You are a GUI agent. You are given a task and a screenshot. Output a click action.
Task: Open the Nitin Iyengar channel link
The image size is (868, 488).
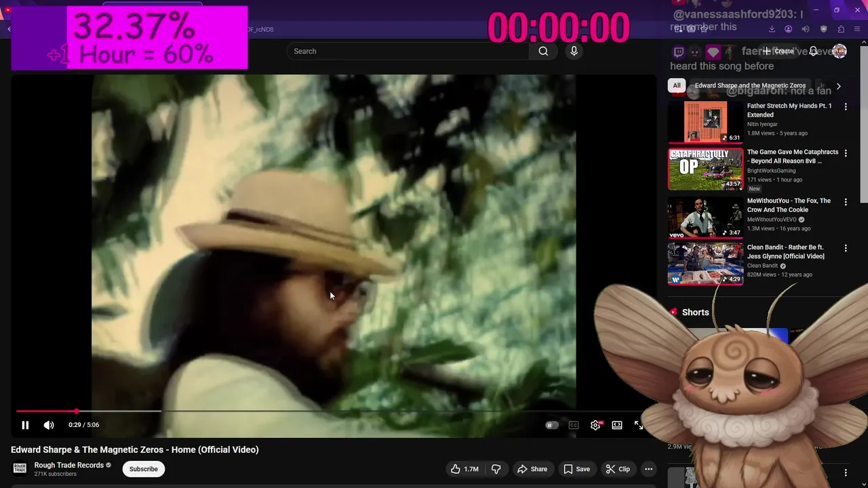[x=762, y=124]
